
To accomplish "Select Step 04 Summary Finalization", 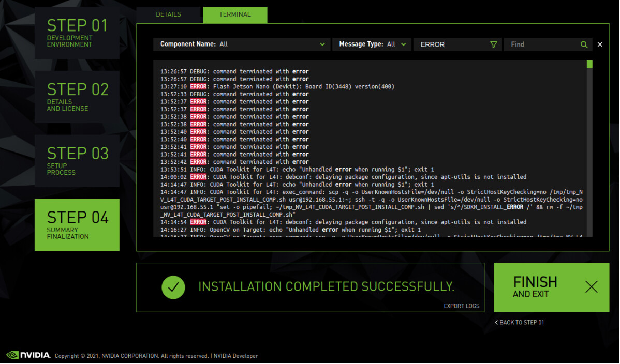I will pyautogui.click(x=77, y=224).
